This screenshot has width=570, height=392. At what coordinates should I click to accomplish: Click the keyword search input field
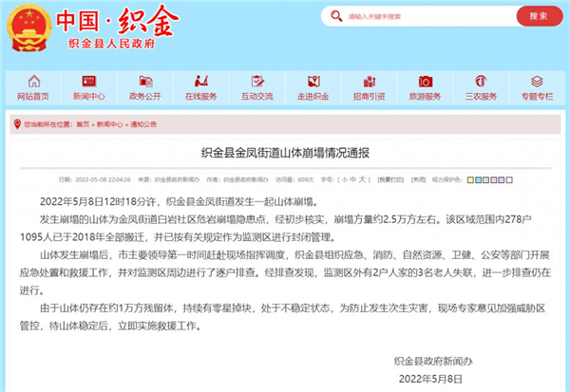pyautogui.click(x=418, y=16)
